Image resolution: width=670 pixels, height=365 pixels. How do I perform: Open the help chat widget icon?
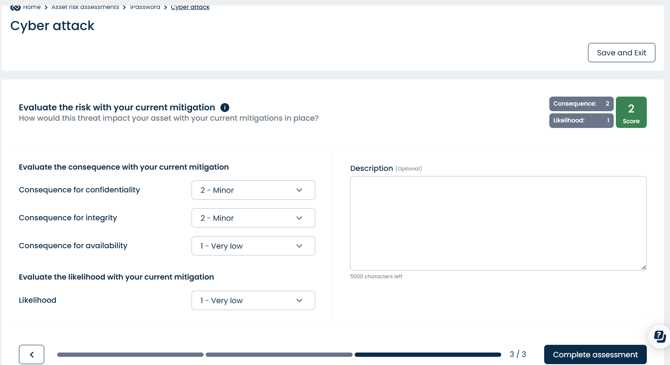click(x=659, y=336)
